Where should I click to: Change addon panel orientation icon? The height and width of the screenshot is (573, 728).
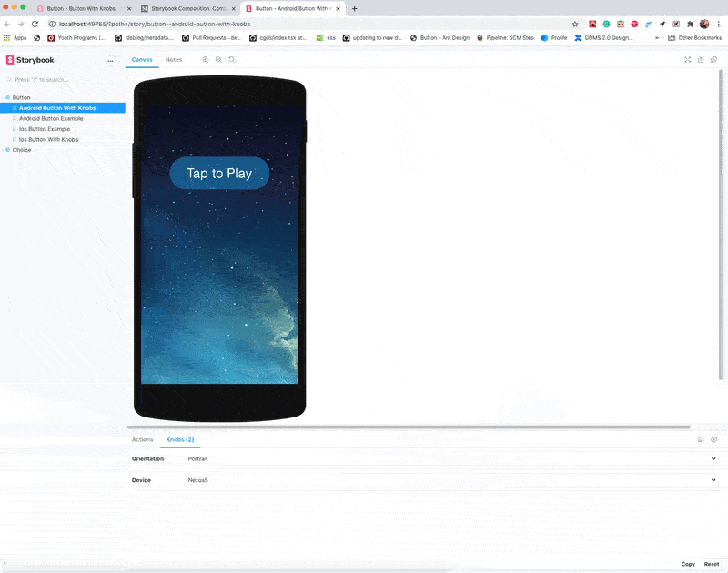click(701, 439)
